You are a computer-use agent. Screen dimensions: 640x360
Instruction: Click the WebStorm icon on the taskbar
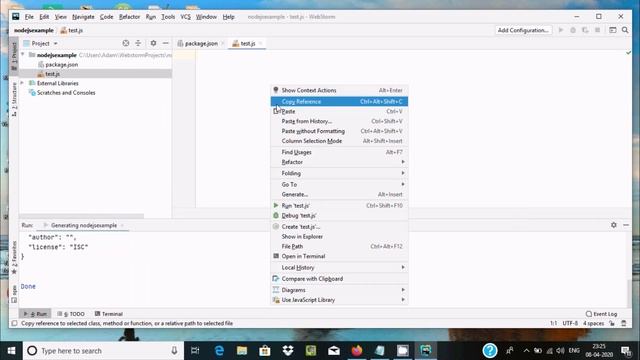[426, 351]
